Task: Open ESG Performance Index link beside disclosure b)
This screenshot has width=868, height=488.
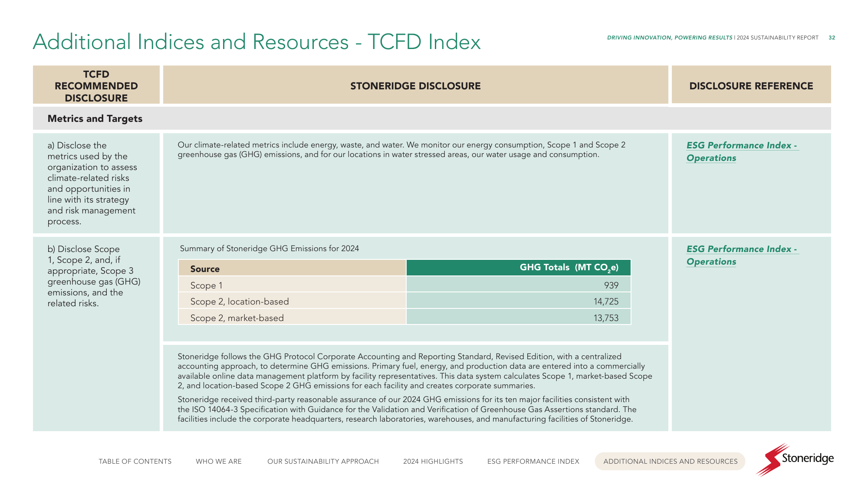Action: (742, 255)
